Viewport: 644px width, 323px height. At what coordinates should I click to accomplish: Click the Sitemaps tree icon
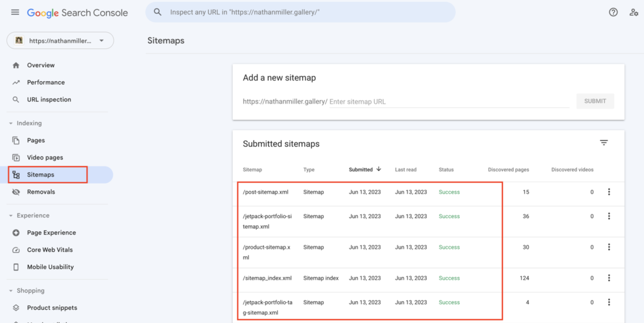[16, 175]
